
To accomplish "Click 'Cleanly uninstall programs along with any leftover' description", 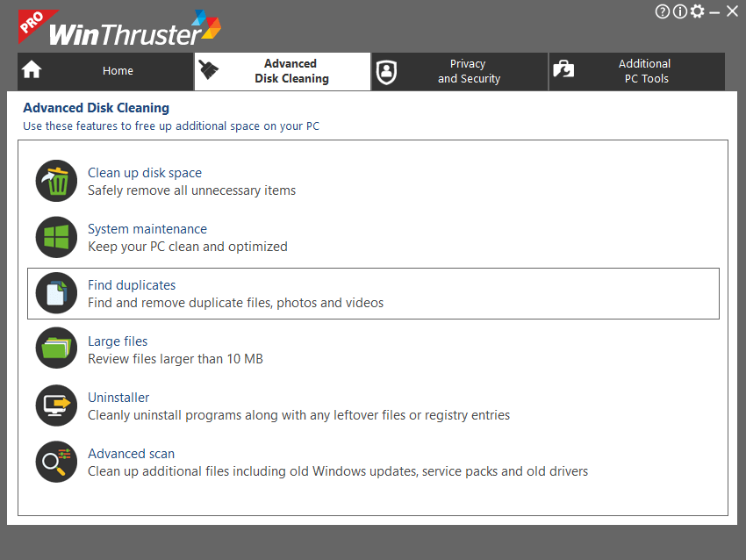I will point(298,415).
